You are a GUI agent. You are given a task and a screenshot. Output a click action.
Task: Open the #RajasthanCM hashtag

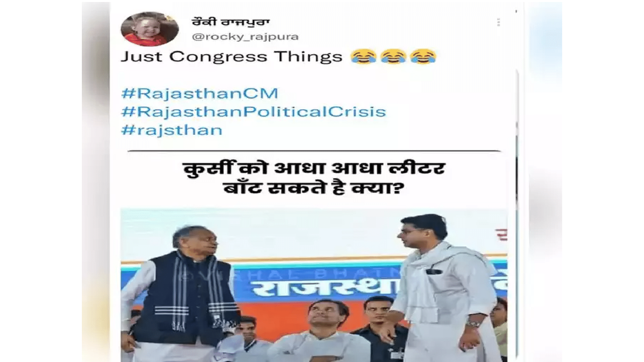[200, 93]
